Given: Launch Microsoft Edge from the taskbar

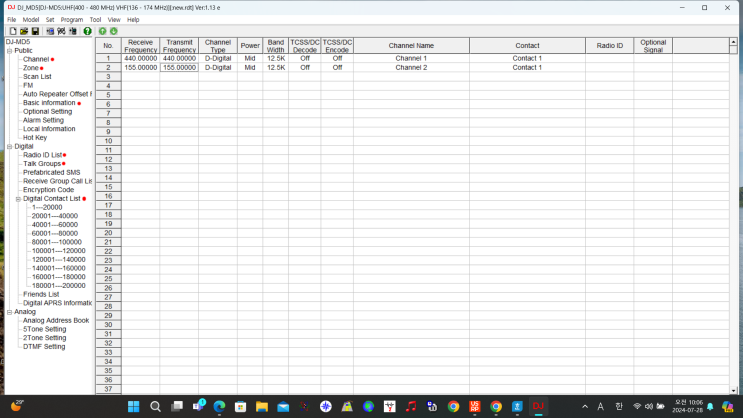Looking at the screenshot, I should coord(219,407).
